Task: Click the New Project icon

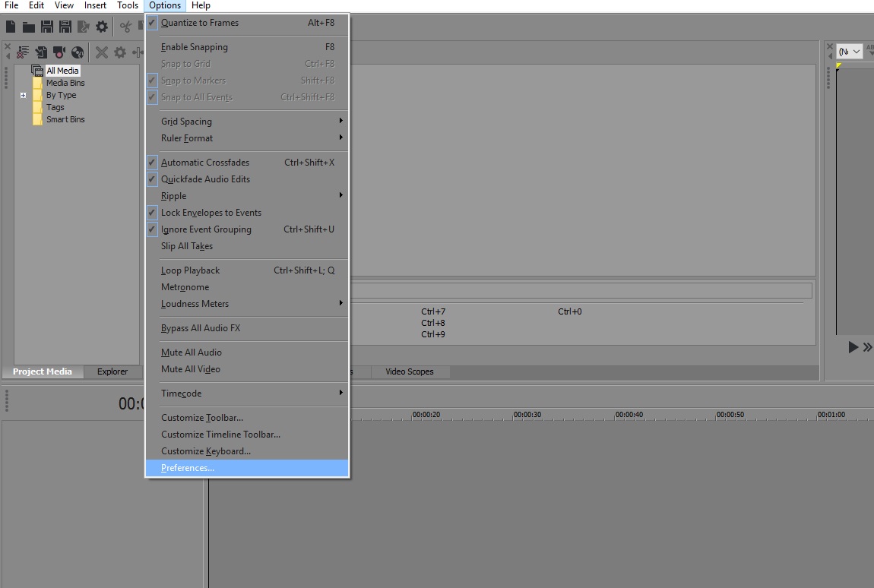Action: coord(11,27)
